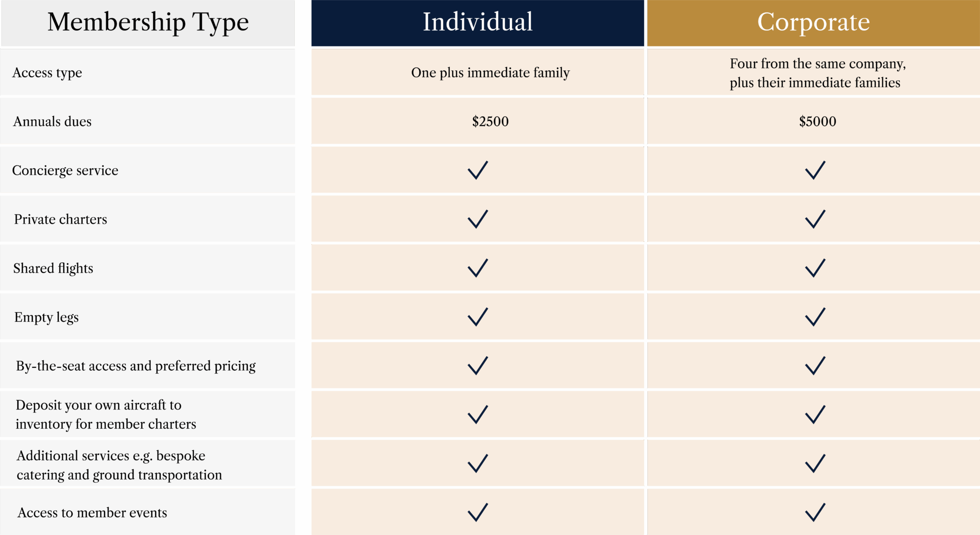Select the Corporate column header
This screenshot has width=980, height=535.
813,23
